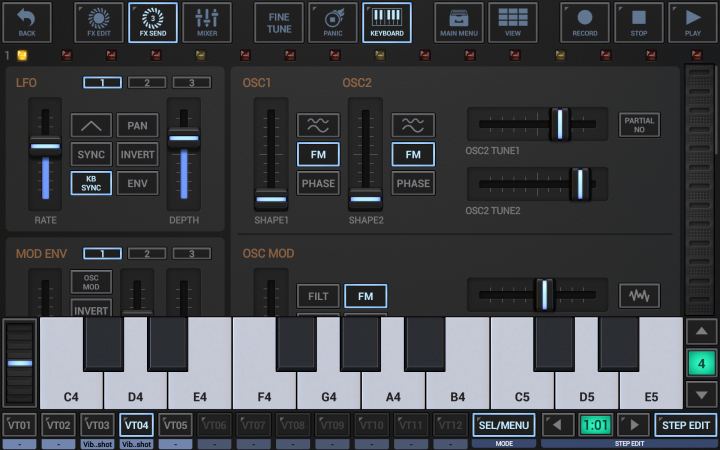Toggle the Keyboard display button
The height and width of the screenshot is (450, 720).
click(387, 22)
